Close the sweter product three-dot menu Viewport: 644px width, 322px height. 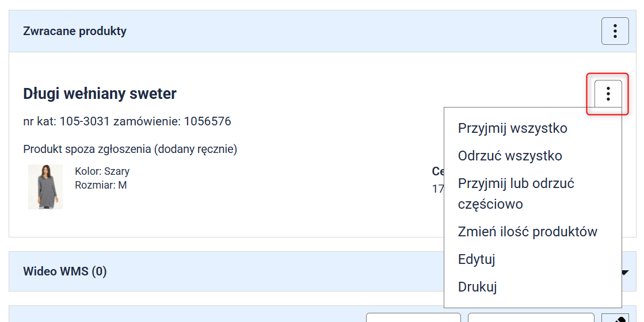608,94
